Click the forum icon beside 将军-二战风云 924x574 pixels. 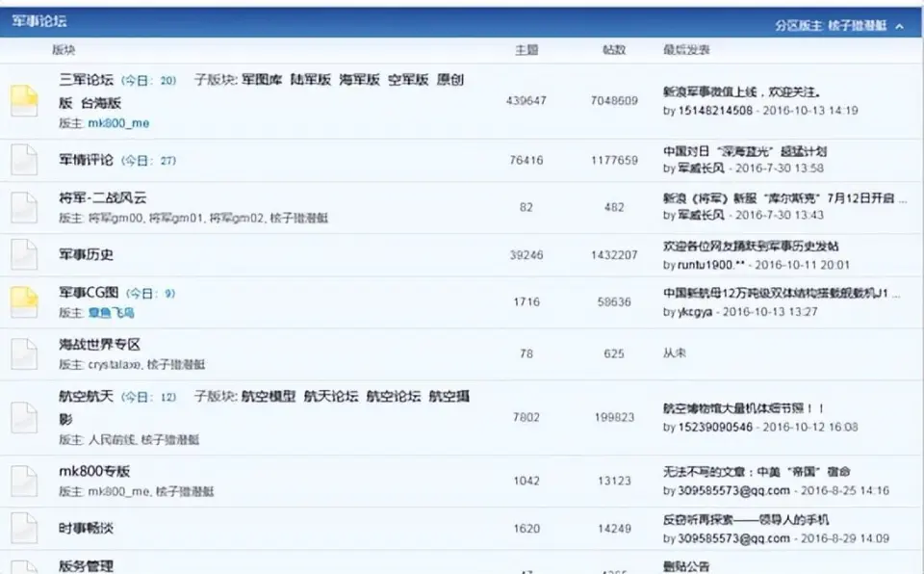click(24, 207)
